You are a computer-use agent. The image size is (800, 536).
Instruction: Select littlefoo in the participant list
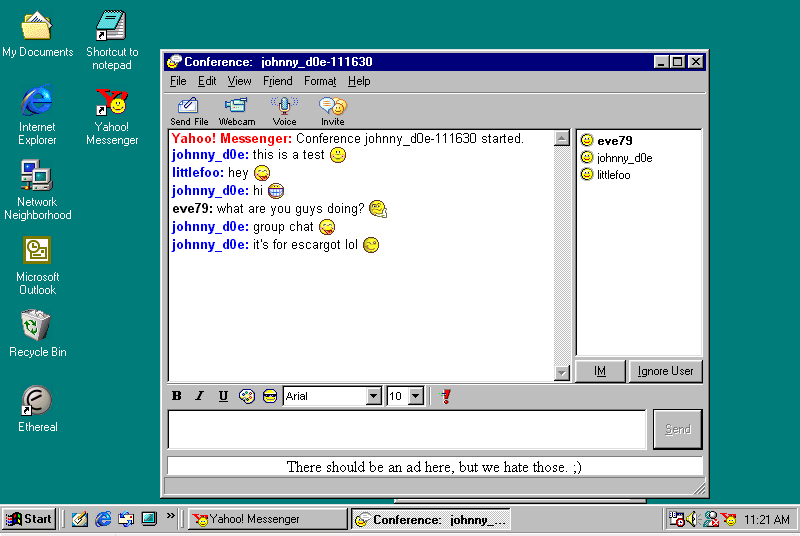click(x=606, y=174)
